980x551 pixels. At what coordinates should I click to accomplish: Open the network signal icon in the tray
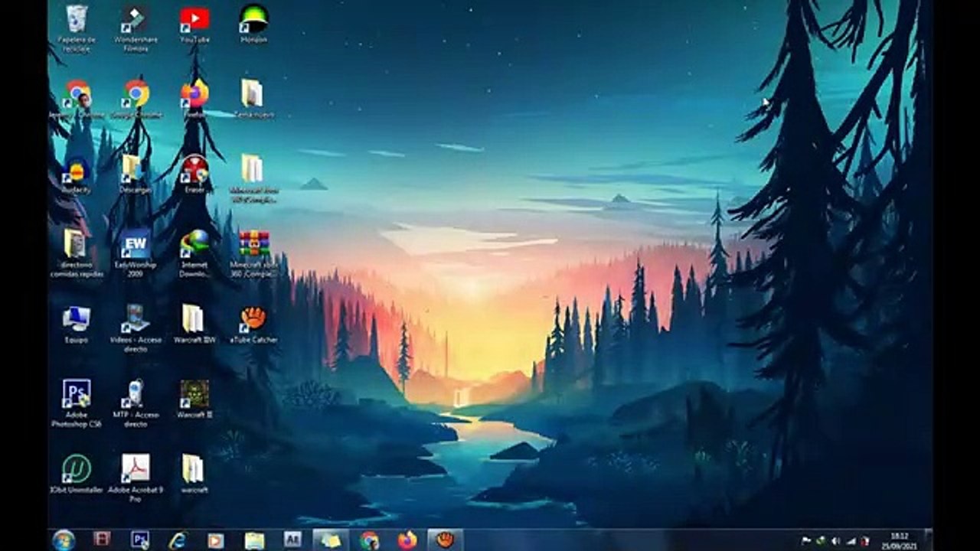851,540
